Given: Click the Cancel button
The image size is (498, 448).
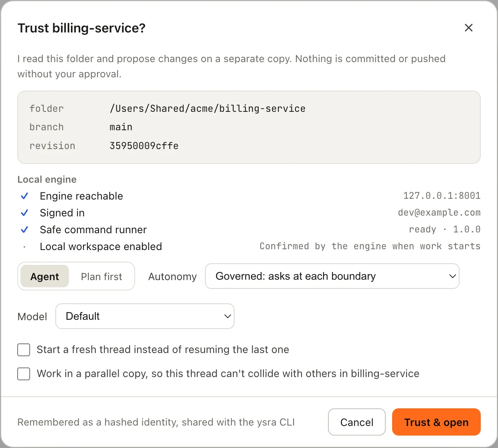Looking at the screenshot, I should pos(357,422).
